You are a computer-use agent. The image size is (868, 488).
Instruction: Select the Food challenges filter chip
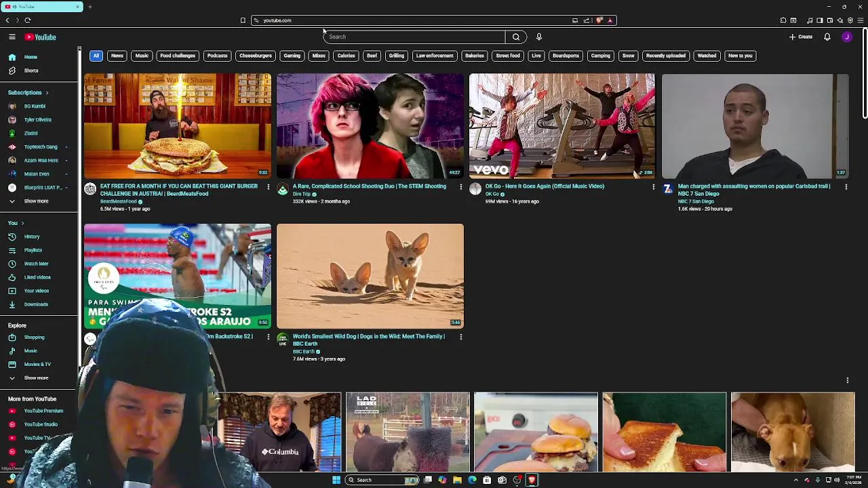tap(178, 56)
